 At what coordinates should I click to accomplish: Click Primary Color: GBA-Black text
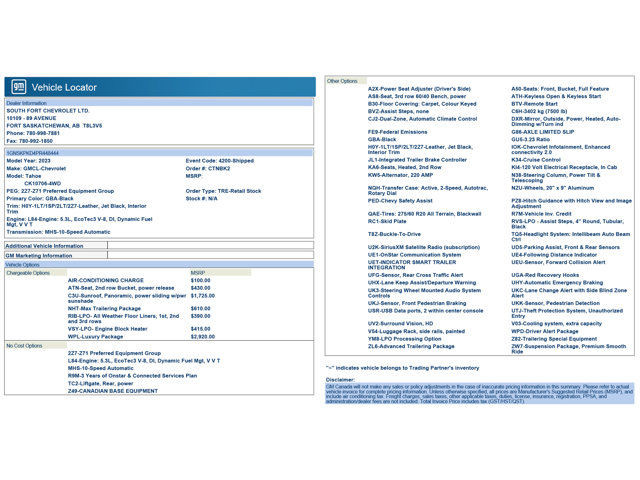40,198
